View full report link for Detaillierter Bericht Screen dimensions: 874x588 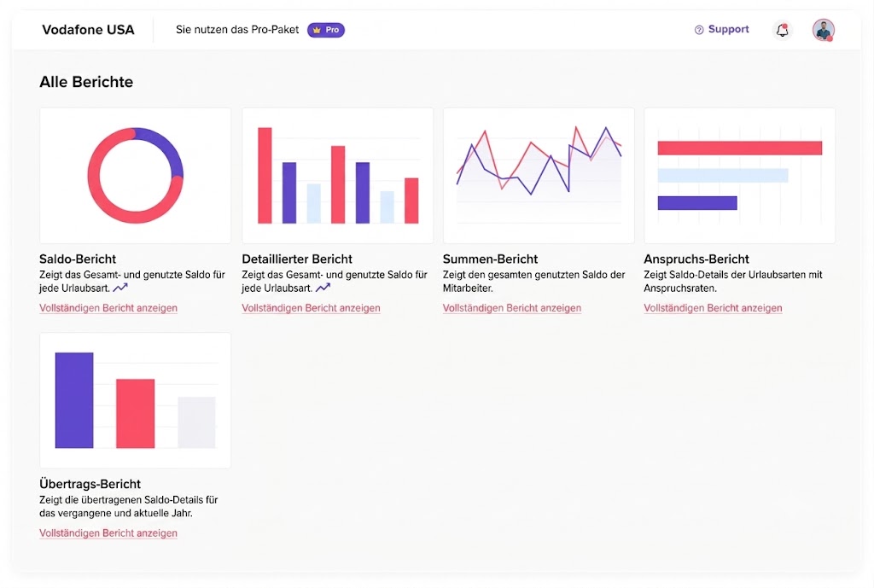tap(311, 308)
